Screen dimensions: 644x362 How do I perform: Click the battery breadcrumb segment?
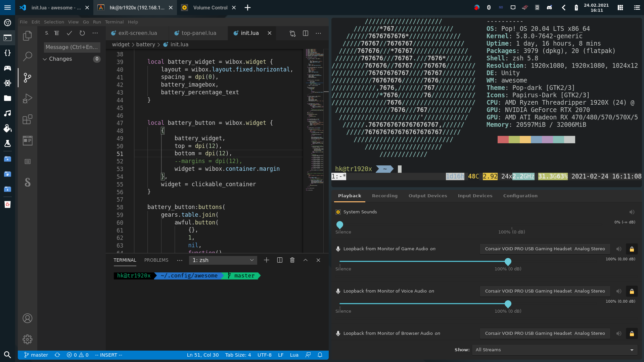click(146, 45)
